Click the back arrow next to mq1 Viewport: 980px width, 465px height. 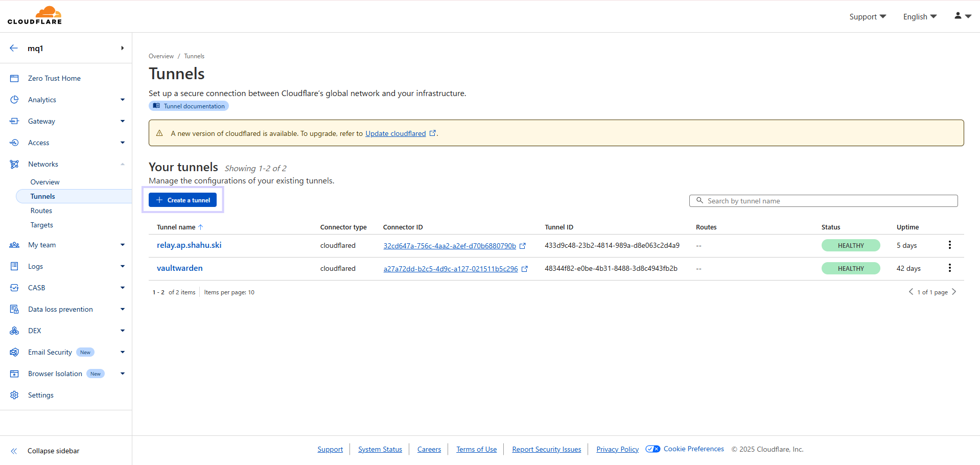tap(14, 48)
